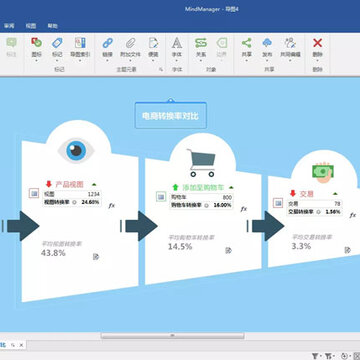Switch to the 审阅 ribbon tab
The width and height of the screenshot is (360, 360).
coord(9,26)
